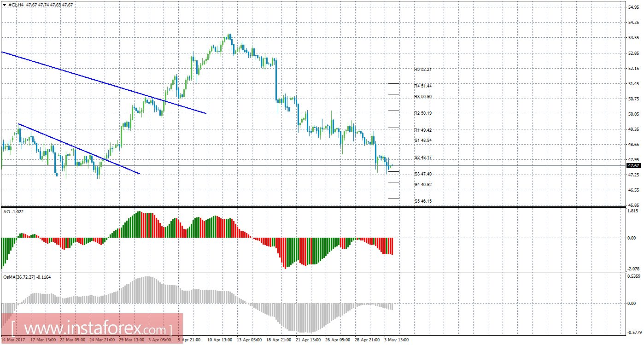The height and width of the screenshot is (345, 644).
Task: Click the 26 Apr 05:00 time label
Action: tap(338, 340)
